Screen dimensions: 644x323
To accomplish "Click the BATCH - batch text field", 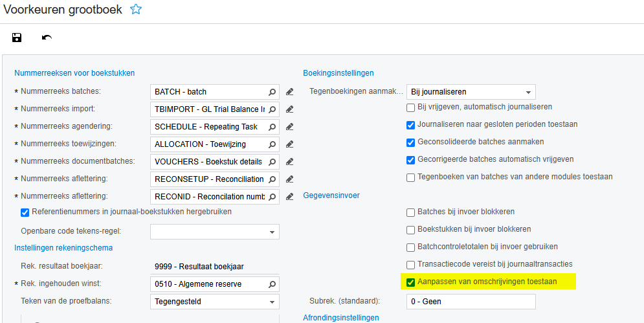I will click(208, 92).
